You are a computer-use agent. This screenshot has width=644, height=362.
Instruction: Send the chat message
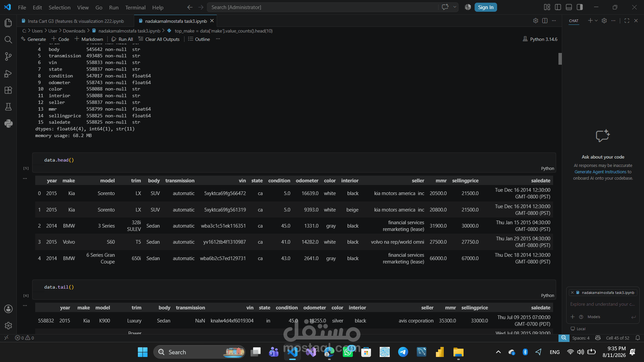(634, 317)
